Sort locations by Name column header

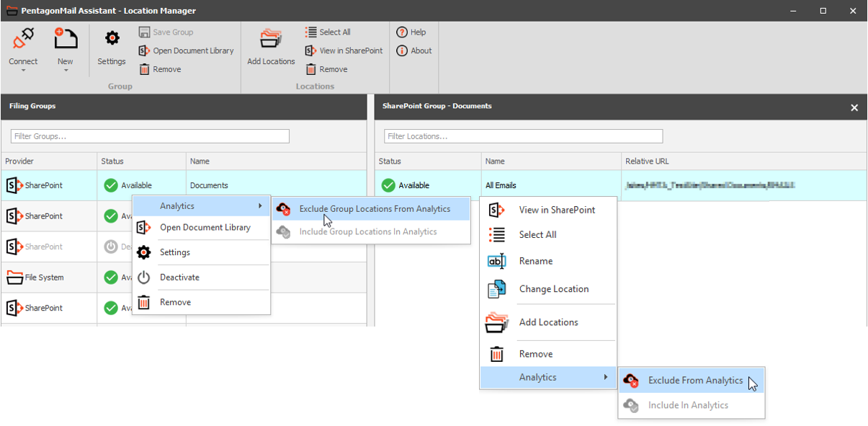pyautogui.click(x=551, y=161)
